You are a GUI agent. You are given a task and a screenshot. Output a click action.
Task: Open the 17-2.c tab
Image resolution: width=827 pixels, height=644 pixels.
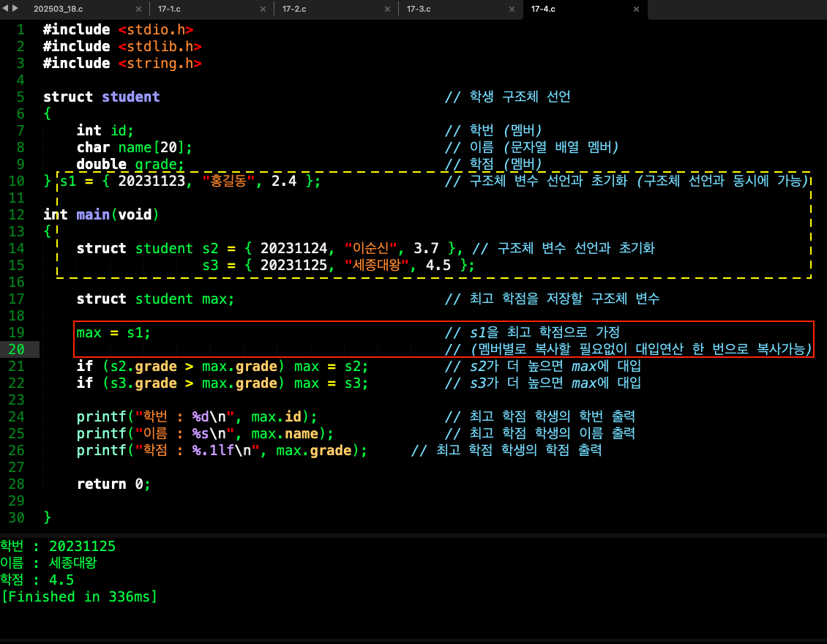coord(294,9)
